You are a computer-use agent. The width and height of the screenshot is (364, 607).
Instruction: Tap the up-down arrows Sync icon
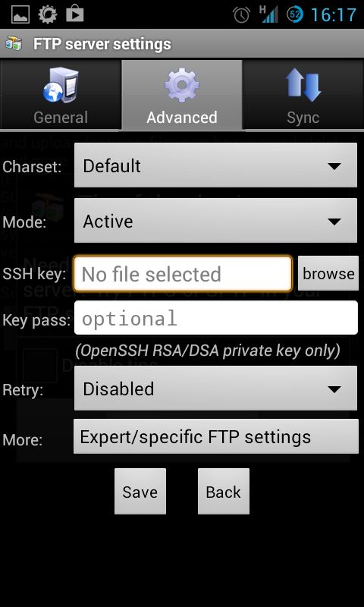point(303,85)
